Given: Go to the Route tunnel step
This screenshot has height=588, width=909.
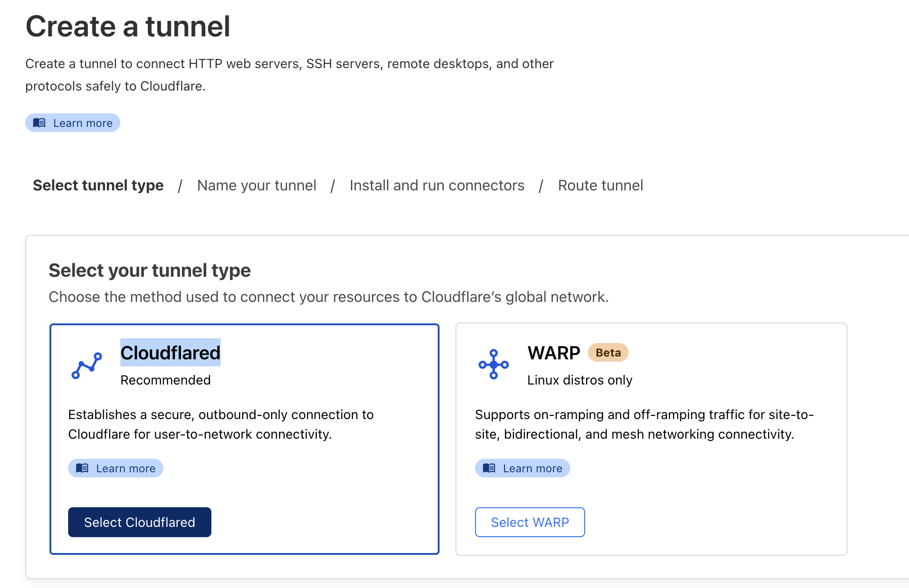Looking at the screenshot, I should click(601, 185).
